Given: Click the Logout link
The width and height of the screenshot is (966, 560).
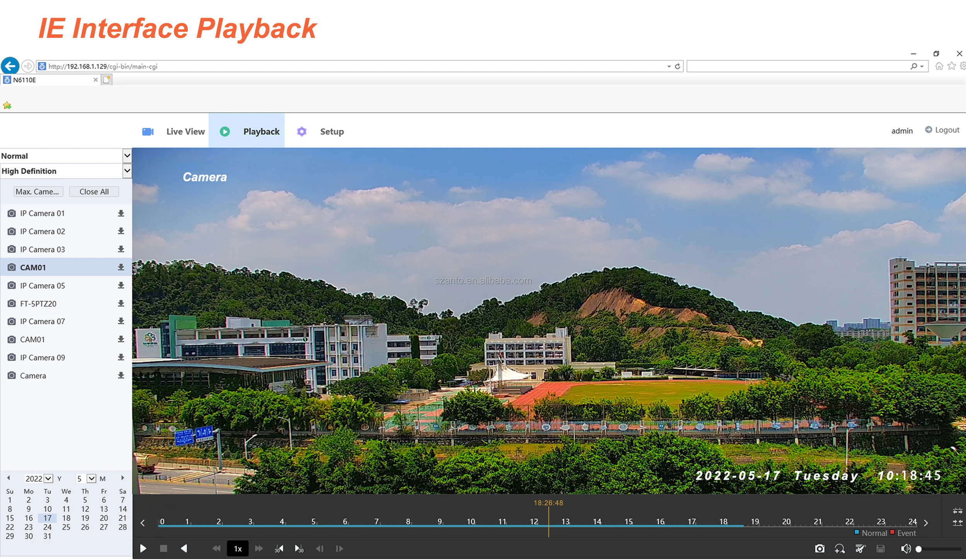Looking at the screenshot, I should point(947,130).
